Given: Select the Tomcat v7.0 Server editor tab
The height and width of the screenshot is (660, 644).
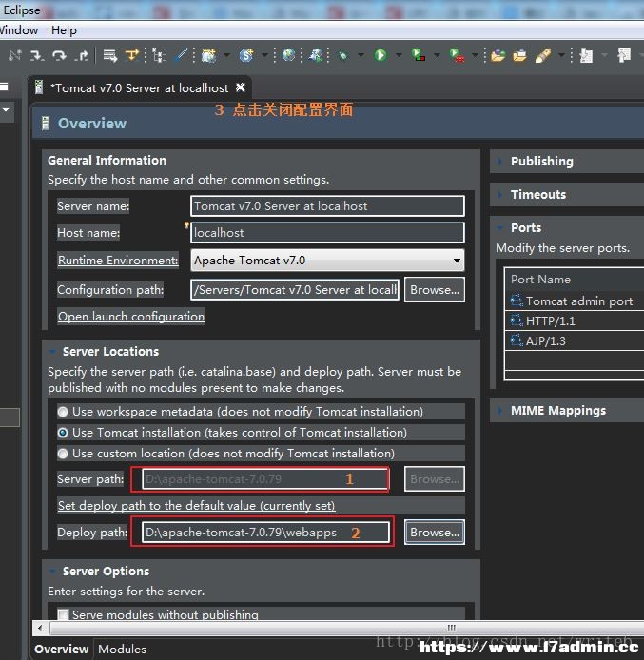Looking at the screenshot, I should point(139,88).
